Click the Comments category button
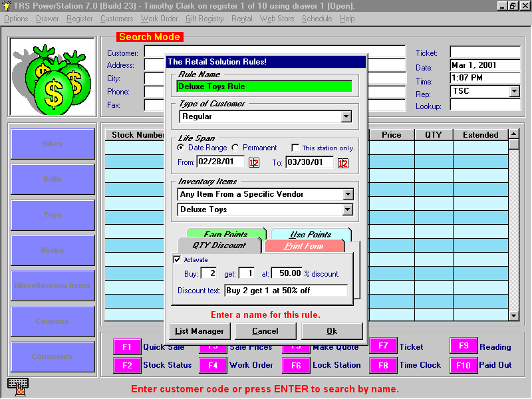The height and width of the screenshot is (399, 532). (x=53, y=356)
